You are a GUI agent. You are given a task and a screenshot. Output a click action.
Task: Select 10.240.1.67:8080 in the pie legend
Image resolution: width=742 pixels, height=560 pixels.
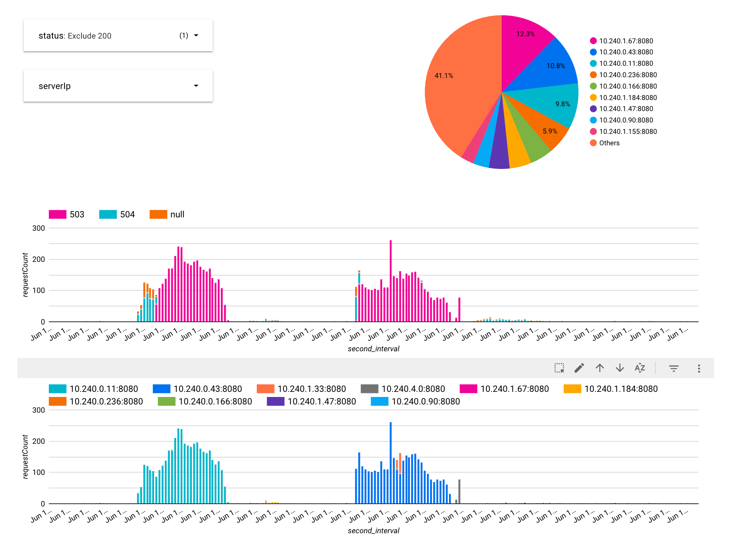[x=625, y=41]
